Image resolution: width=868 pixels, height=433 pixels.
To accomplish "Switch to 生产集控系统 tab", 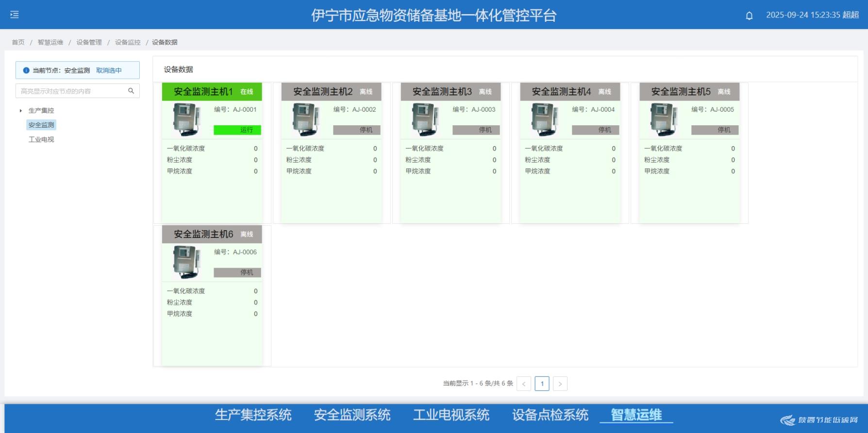I will (x=253, y=415).
